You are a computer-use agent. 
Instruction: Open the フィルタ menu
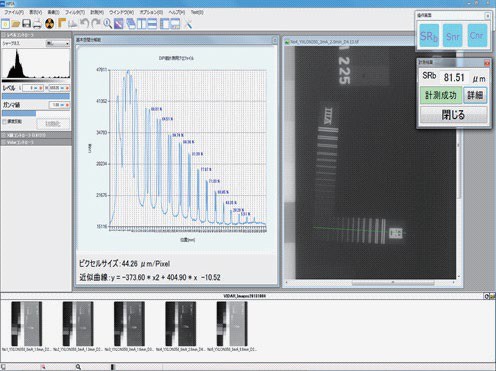click(75, 12)
